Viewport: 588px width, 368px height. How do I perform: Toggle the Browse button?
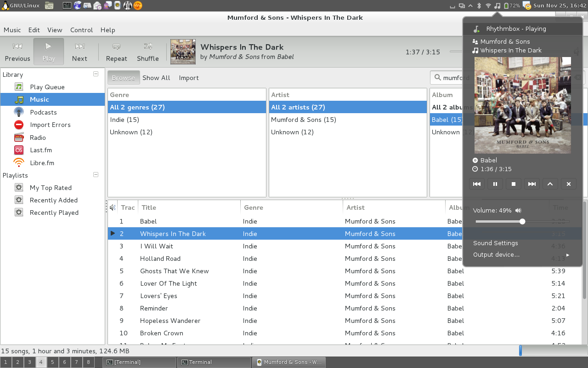[x=124, y=78]
